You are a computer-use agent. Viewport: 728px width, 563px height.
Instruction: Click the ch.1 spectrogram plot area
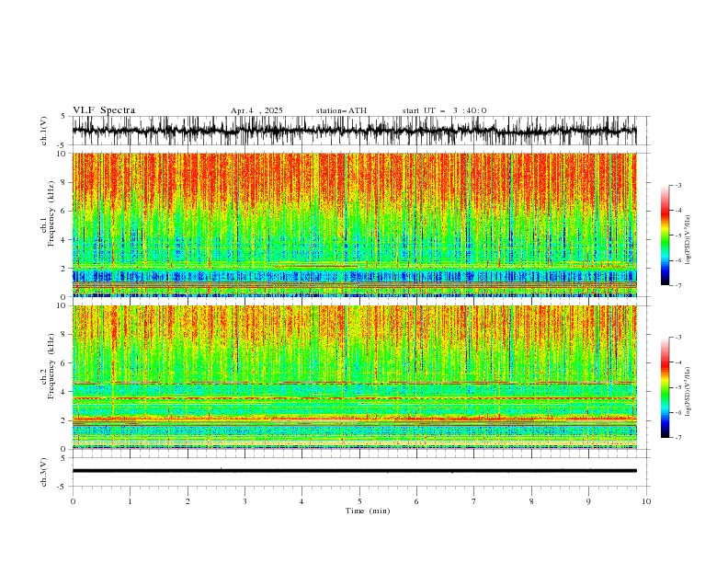click(354, 224)
